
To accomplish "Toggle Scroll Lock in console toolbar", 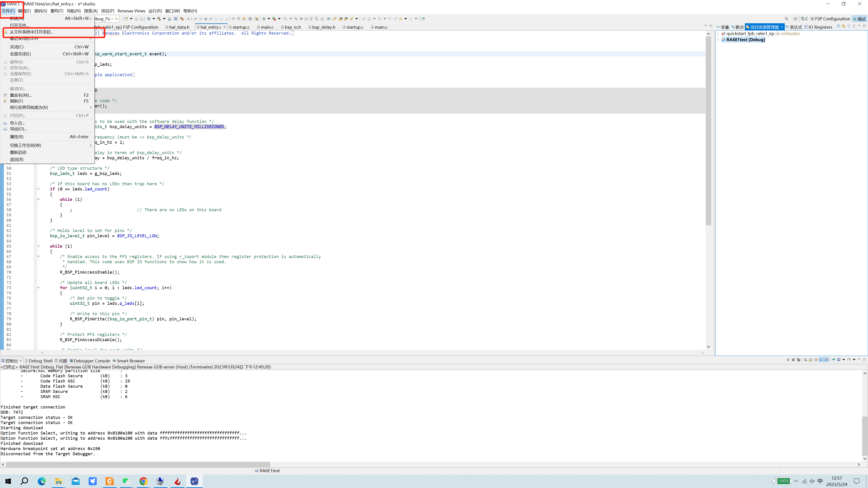I will [811, 360].
